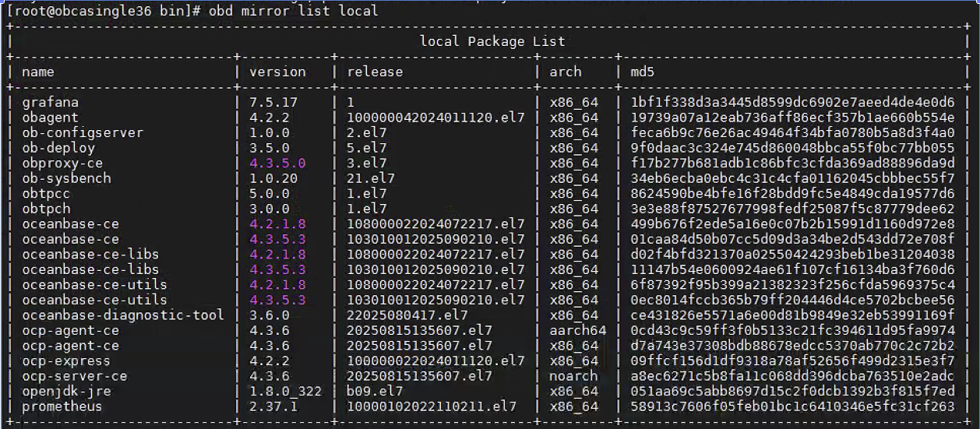Select the 'obproxy-ce' package name
The width and height of the screenshot is (980, 429).
coord(62,163)
